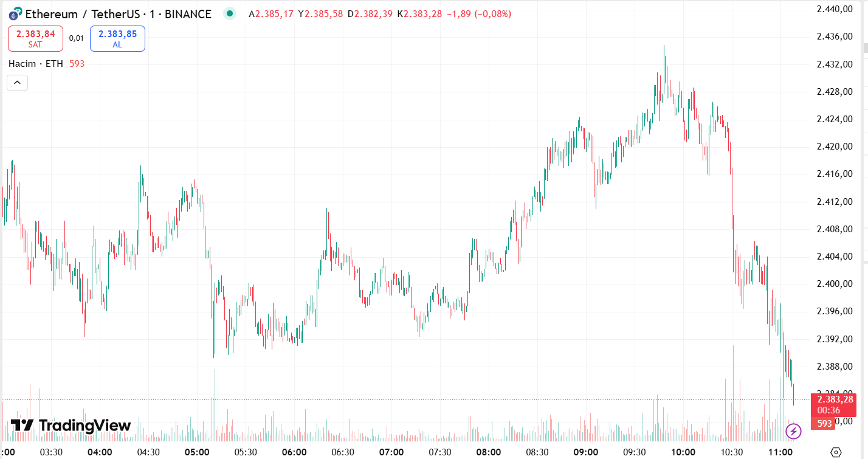Click the 2.424,00 price axis label

pos(835,119)
